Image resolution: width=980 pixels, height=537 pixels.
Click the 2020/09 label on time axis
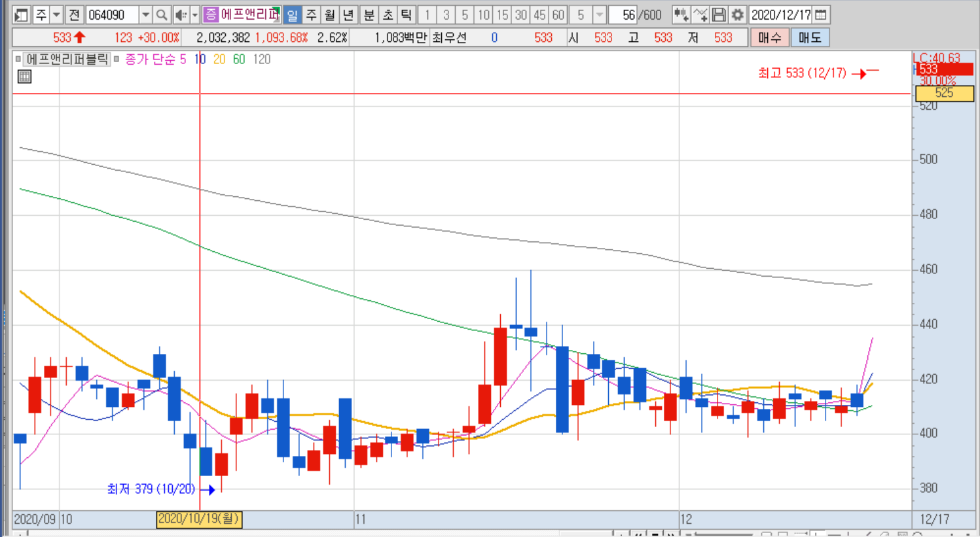[35, 519]
